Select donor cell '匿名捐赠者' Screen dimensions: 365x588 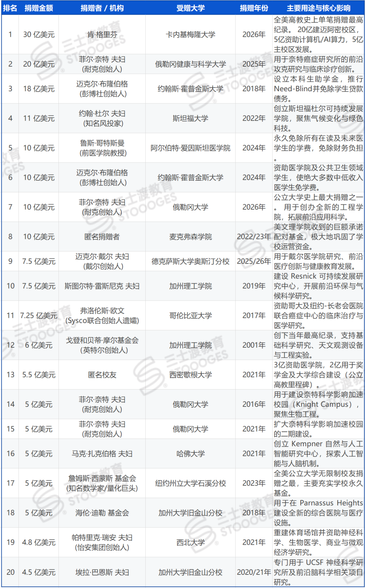[102, 237]
